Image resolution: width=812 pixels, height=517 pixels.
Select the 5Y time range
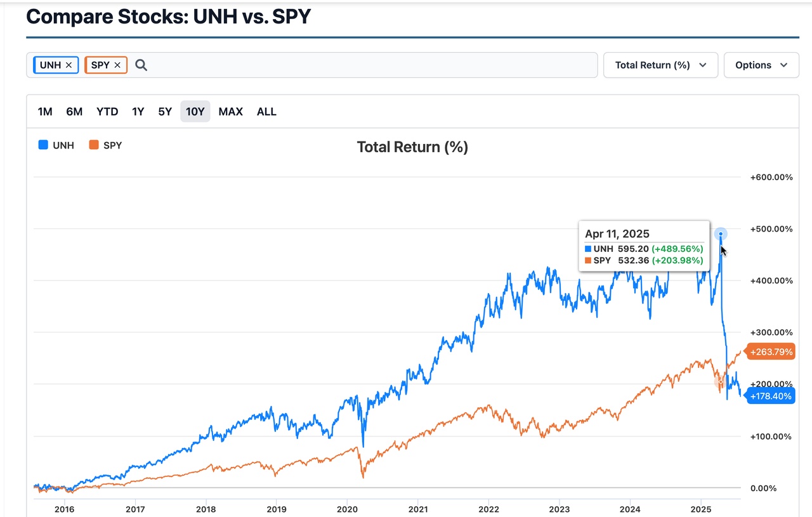165,112
